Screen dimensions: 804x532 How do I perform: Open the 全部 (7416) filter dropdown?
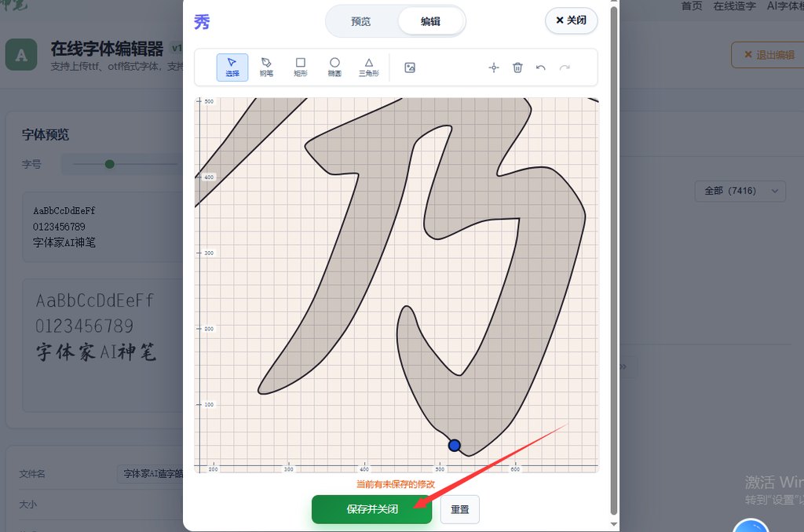(x=739, y=191)
